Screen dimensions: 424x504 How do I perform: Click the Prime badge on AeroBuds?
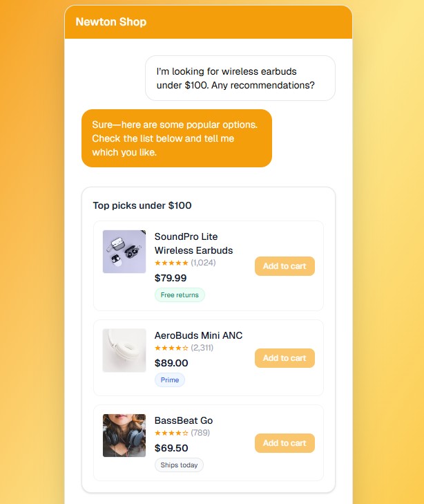170,380
